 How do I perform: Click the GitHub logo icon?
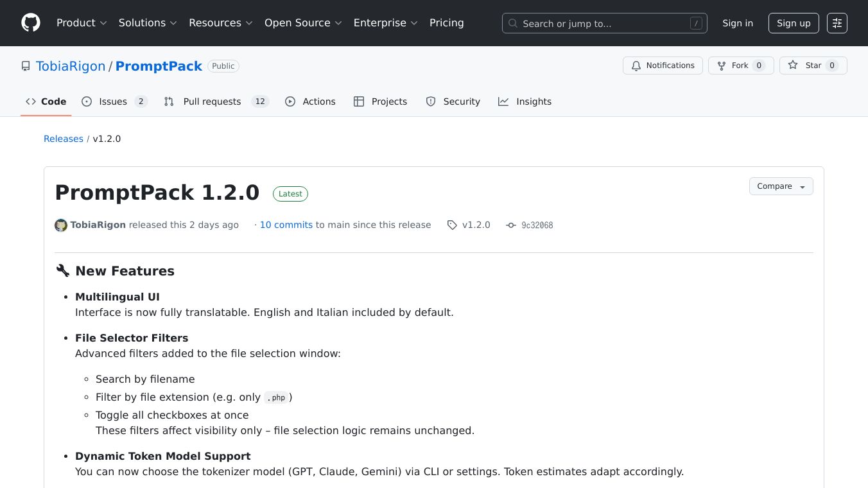(x=31, y=23)
